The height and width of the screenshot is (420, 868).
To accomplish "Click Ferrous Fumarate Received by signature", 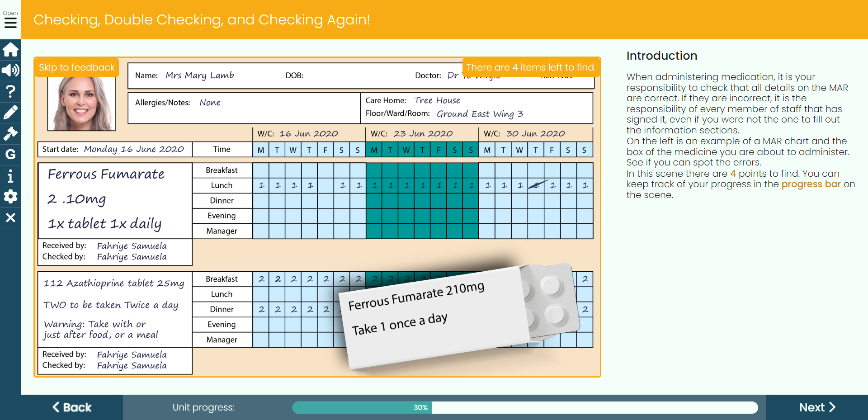I will pyautogui.click(x=132, y=246).
